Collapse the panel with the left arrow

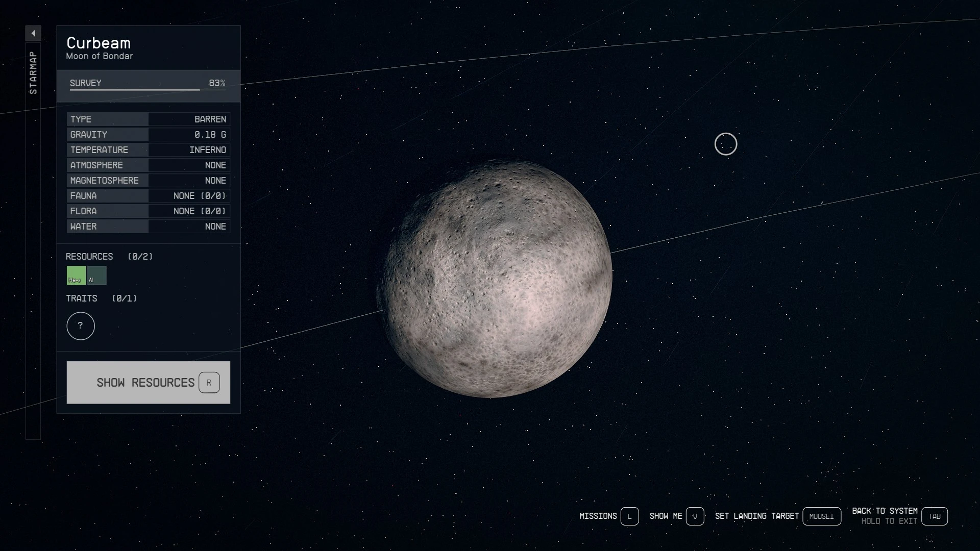click(x=33, y=34)
